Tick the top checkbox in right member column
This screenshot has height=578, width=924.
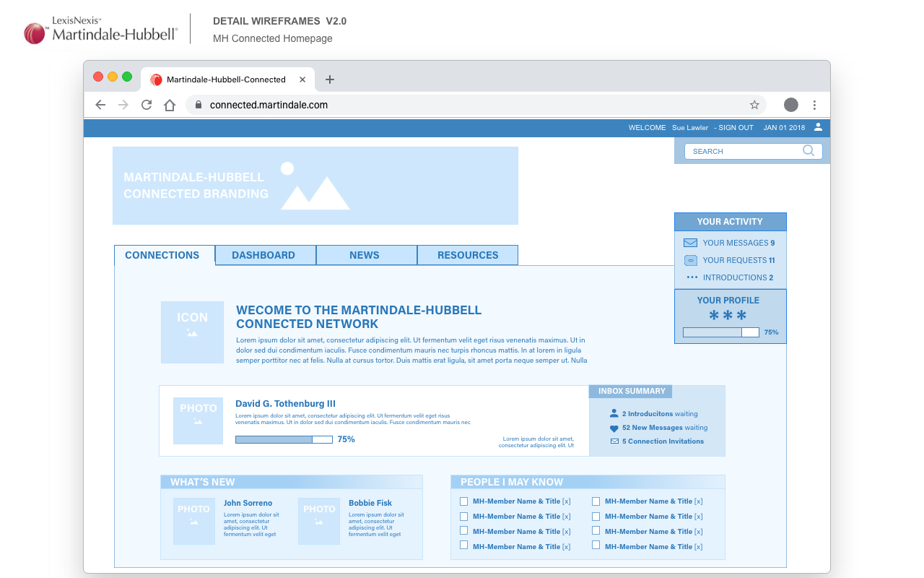point(596,501)
